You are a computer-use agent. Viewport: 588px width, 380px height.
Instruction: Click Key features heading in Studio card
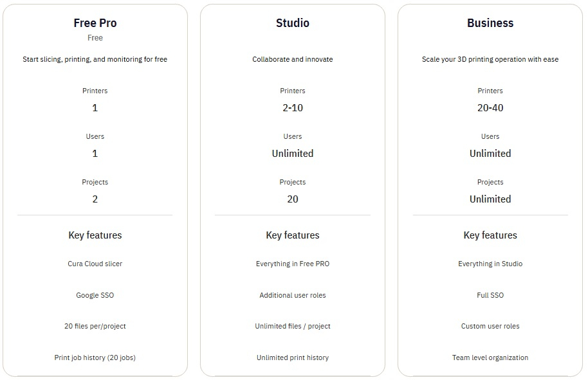293,235
